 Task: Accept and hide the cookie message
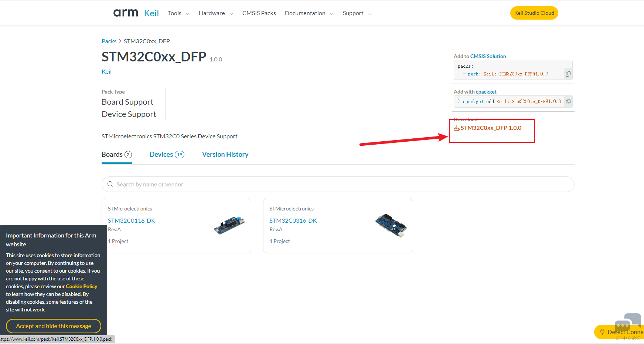[x=54, y=326]
